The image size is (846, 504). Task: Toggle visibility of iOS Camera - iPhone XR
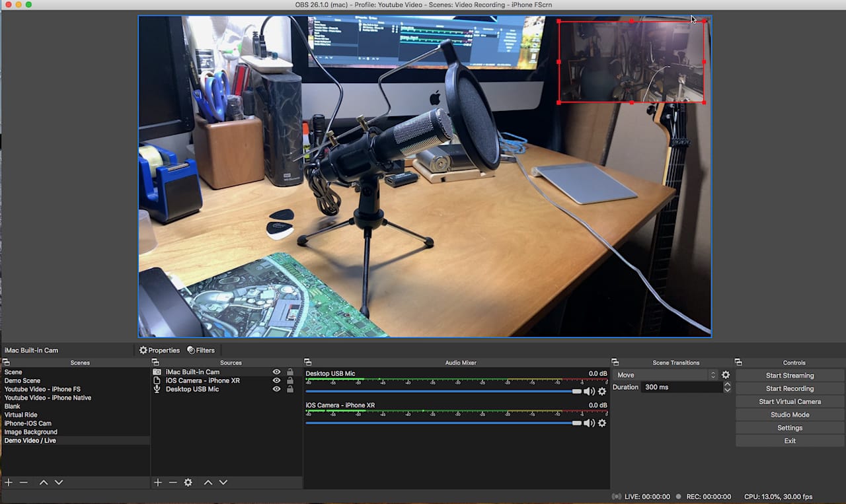click(x=277, y=381)
